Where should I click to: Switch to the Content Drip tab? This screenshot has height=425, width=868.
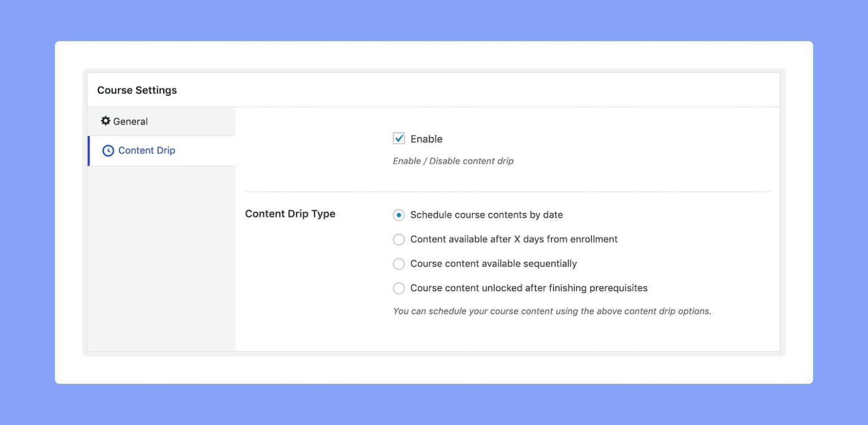[x=146, y=151]
